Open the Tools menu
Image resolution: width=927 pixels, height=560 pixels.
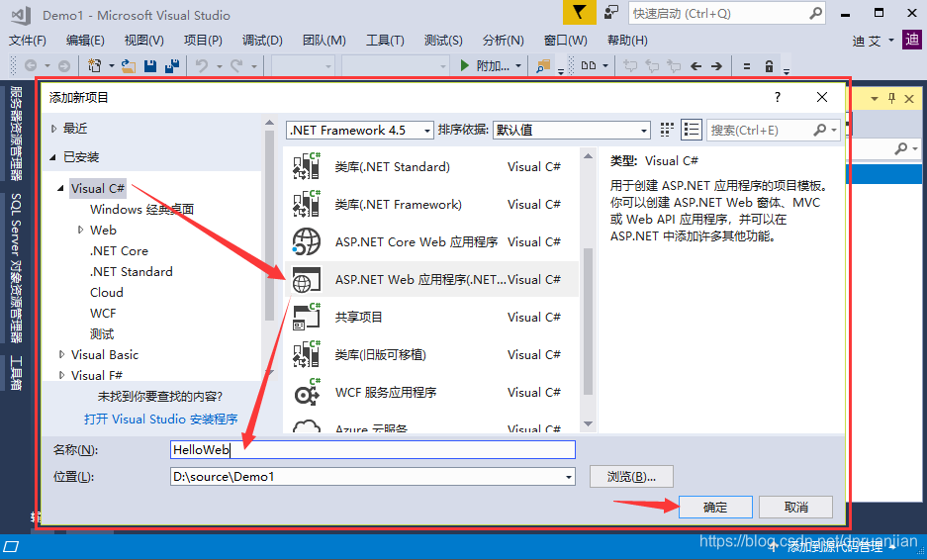385,41
